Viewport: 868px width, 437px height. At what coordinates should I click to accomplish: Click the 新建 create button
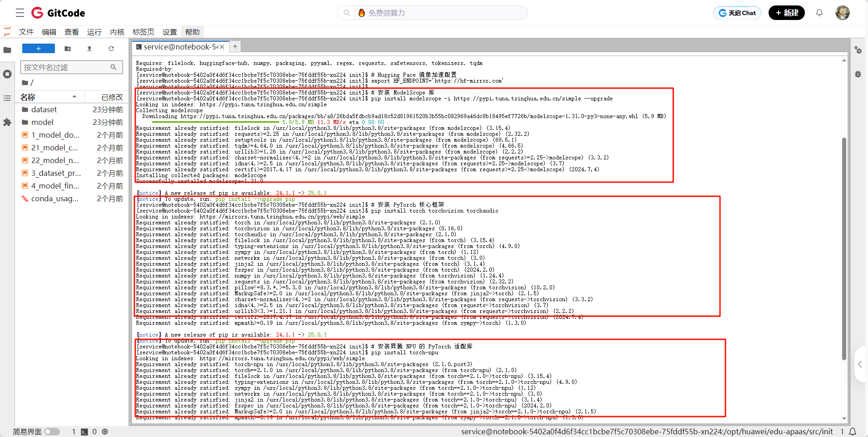tap(787, 13)
